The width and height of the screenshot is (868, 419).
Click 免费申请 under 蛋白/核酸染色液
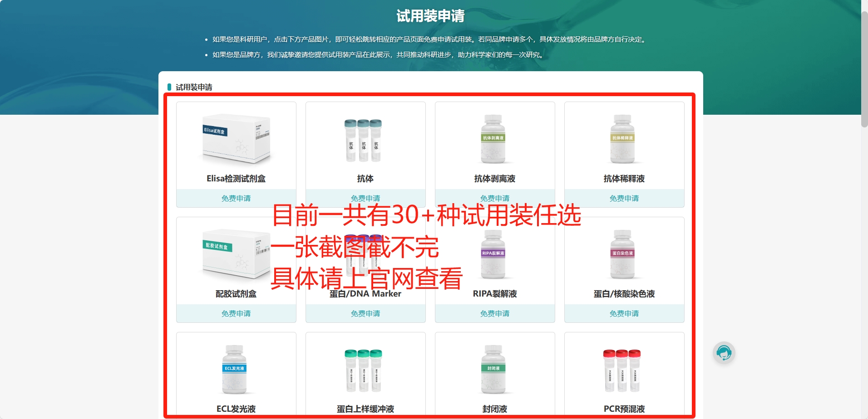624,313
